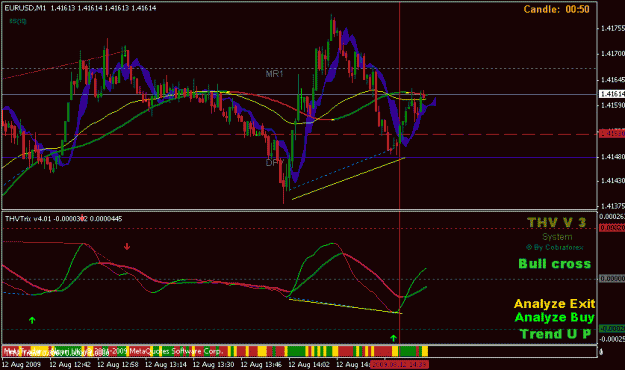
Task: Click the 1.41375 price axis label
Action: [613, 206]
